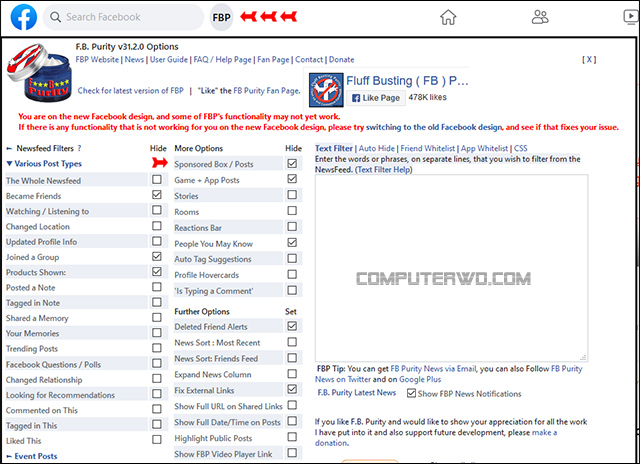This screenshot has height=464, width=640.
Task: Open the Newsfeed Filters help question mark
Action: (79, 149)
